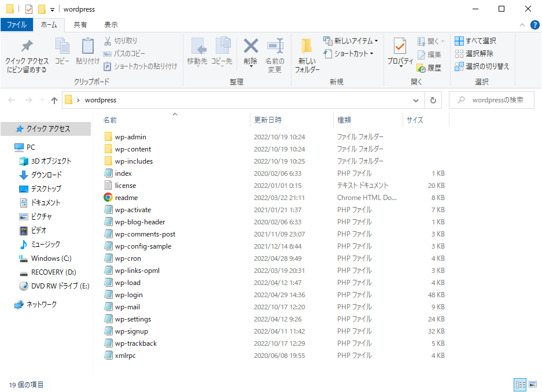Sort by サイズ (Size) column header
The width and height of the screenshot is (542, 392).
415,120
